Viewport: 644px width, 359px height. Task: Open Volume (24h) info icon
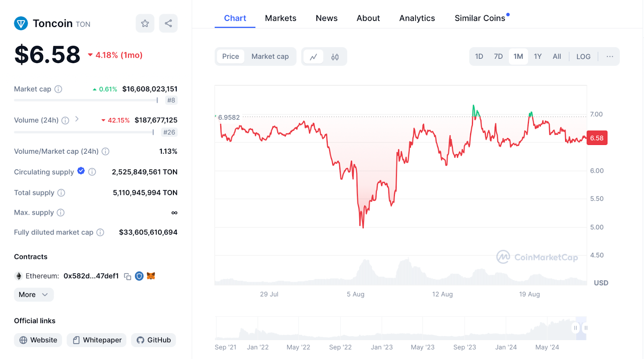click(65, 120)
